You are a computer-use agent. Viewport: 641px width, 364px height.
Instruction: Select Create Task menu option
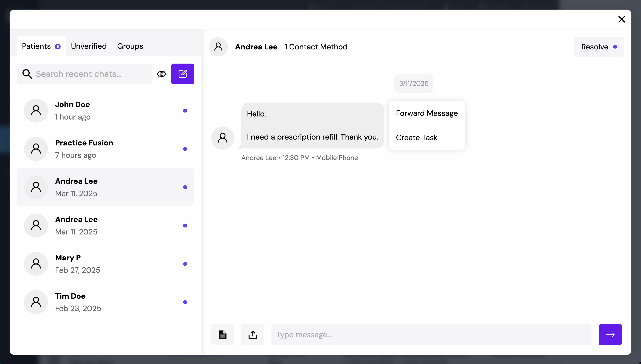click(x=416, y=138)
